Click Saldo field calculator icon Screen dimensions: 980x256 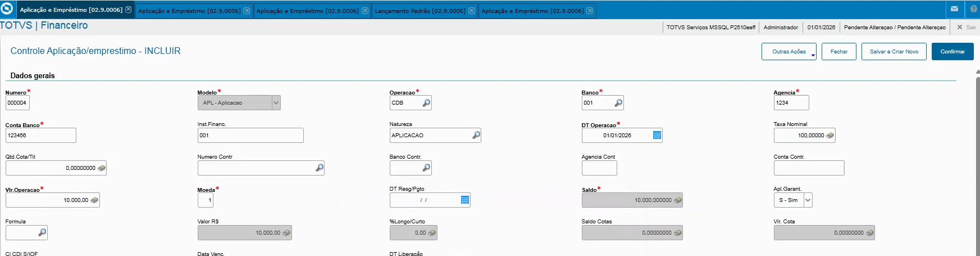point(678,200)
